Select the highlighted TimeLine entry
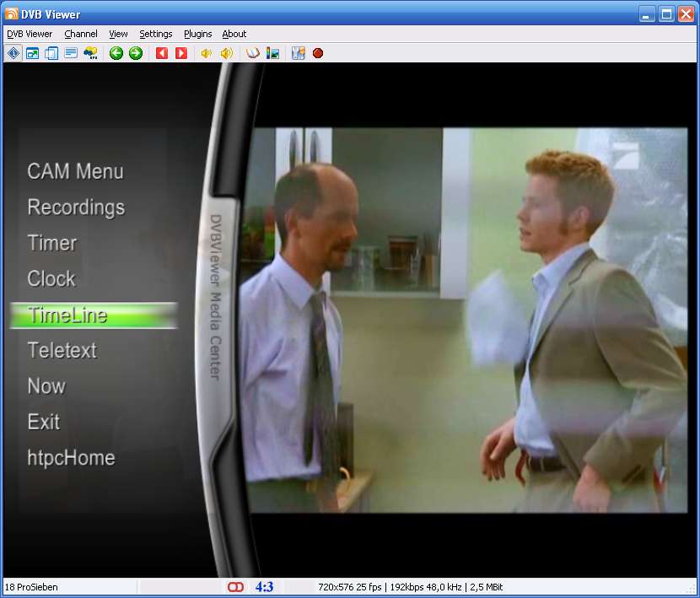Viewport: 700px width, 598px height. (67, 315)
